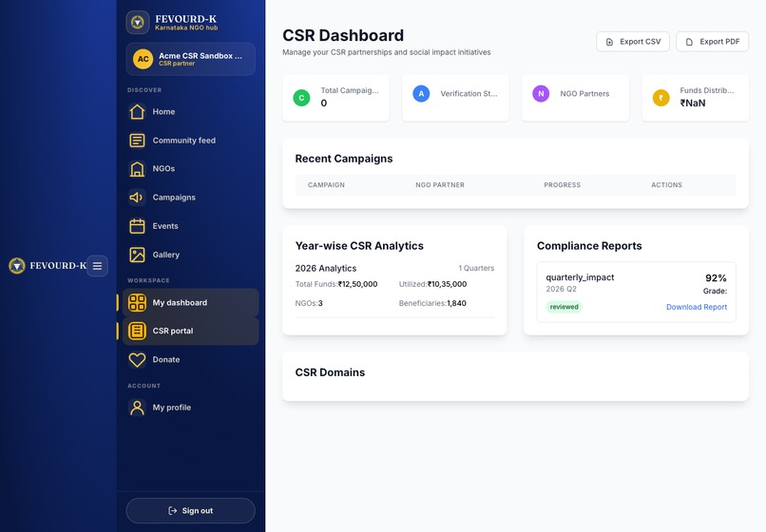The image size is (766, 532).
Task: Click the Funds Distributed ₹NaN value
Action: pyautogui.click(x=693, y=104)
